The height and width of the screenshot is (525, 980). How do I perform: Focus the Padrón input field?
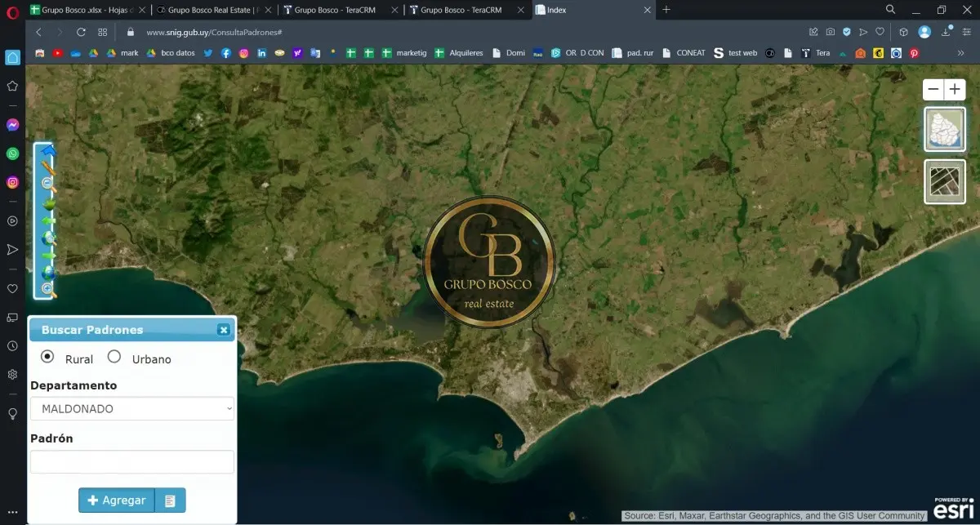coord(132,462)
